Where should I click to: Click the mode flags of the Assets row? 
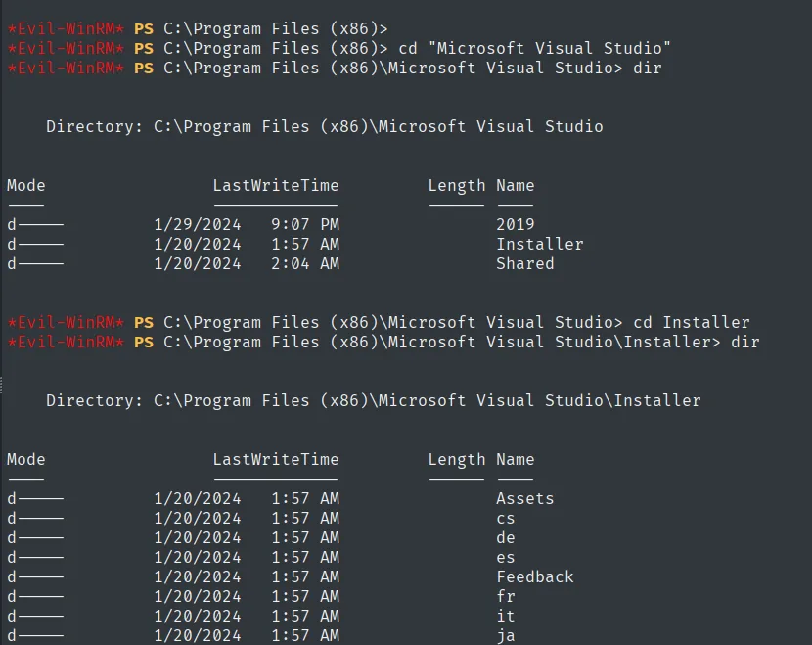(35, 498)
